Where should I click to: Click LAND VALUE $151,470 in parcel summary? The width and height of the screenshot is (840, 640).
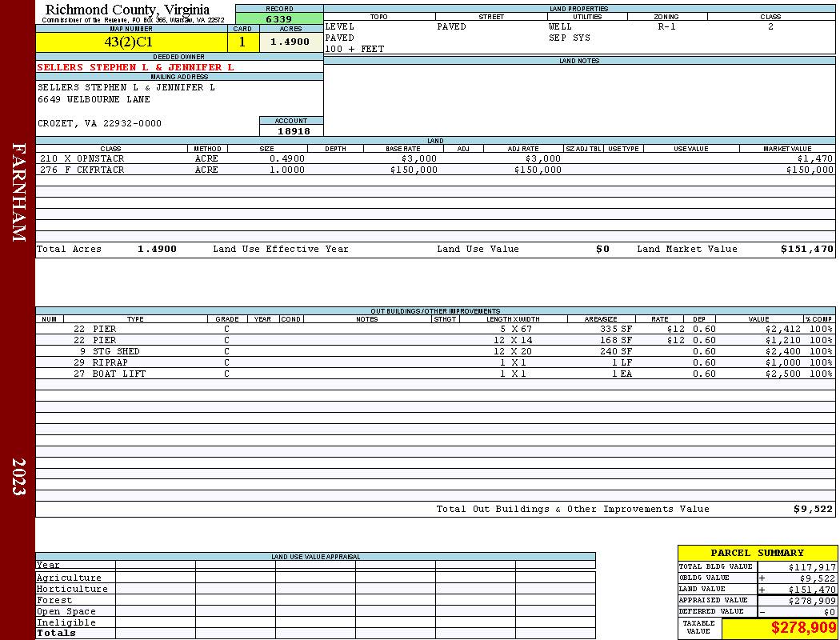pyautogui.click(x=812, y=590)
